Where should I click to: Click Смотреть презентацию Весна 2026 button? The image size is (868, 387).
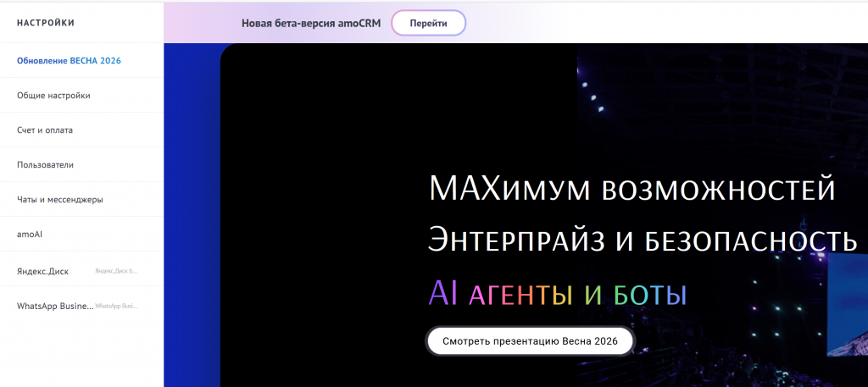click(x=530, y=341)
